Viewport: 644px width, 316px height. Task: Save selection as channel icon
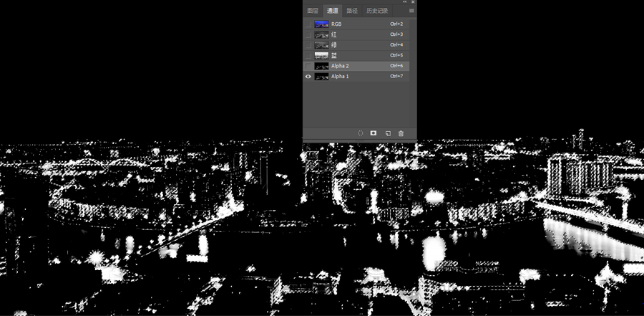[374, 133]
